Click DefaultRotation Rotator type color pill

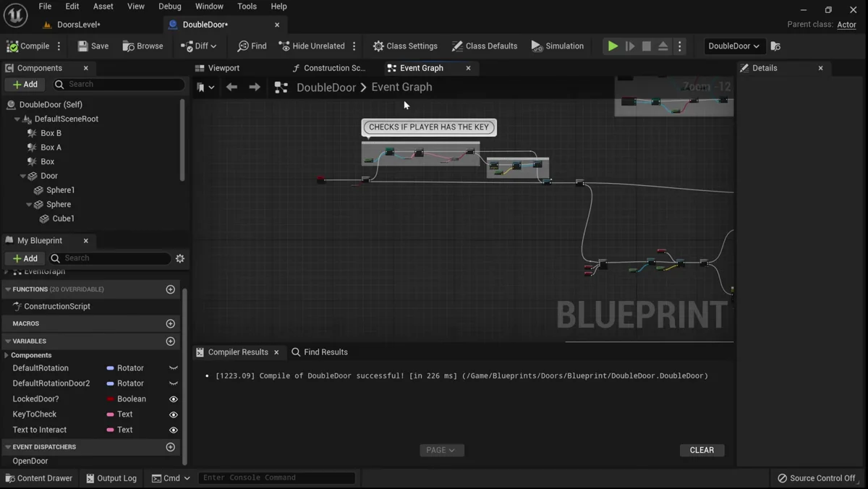(111, 368)
